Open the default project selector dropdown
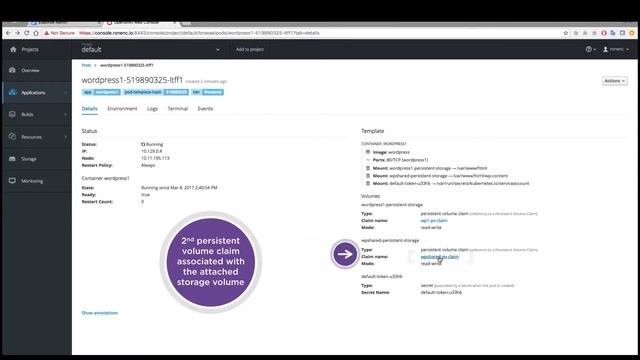The width and height of the screenshot is (640, 360). point(151,49)
